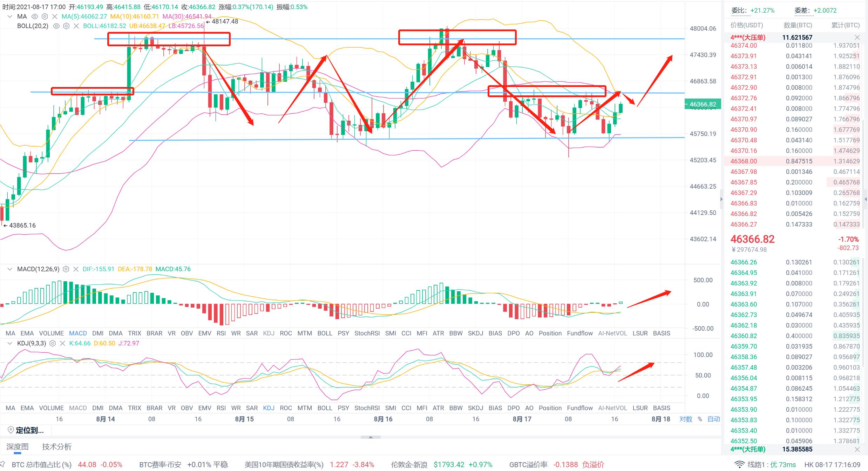Viewport: 868px width, 471px height.
Task: Remove the KDJ(9,3,3) indicator with its X icon
Action: tap(62, 343)
